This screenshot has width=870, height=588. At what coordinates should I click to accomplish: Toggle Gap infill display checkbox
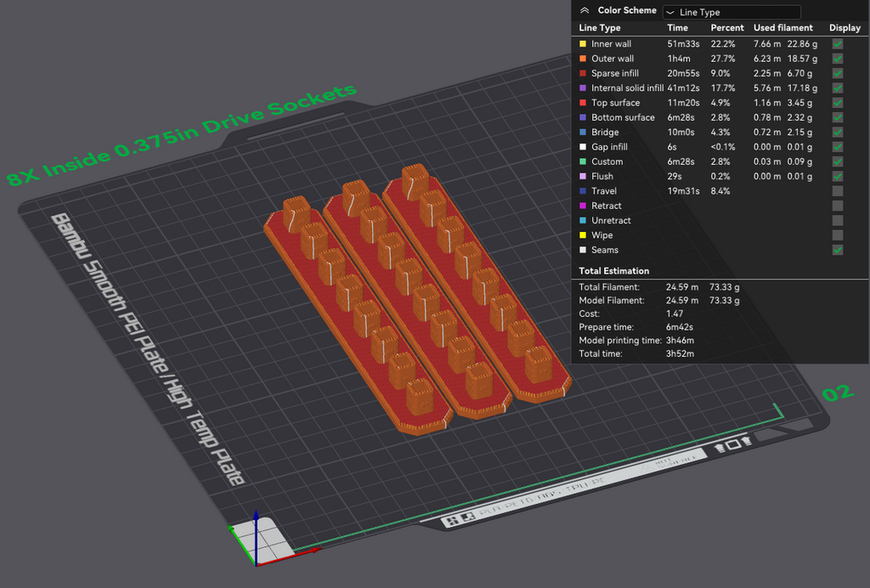pos(837,146)
